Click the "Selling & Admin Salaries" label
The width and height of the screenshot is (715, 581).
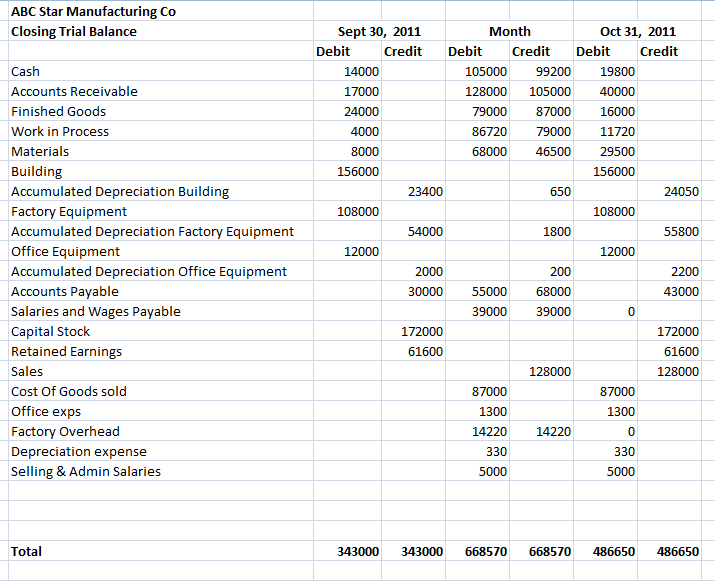(86, 471)
